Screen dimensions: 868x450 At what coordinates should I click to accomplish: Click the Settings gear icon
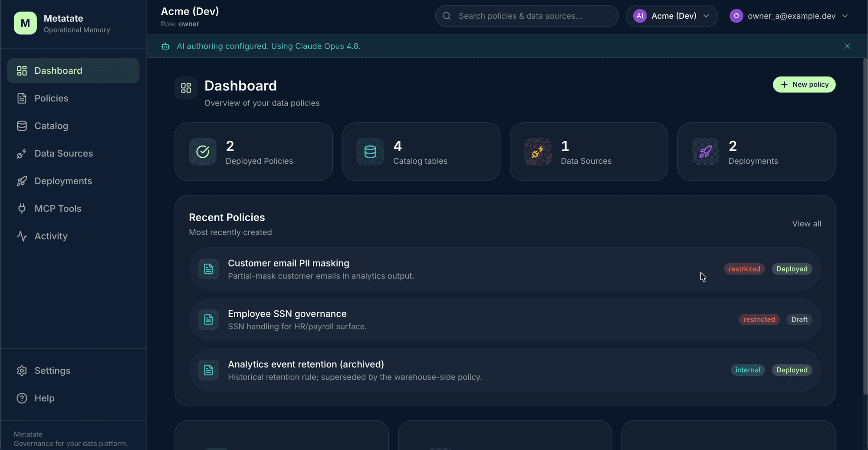22,371
